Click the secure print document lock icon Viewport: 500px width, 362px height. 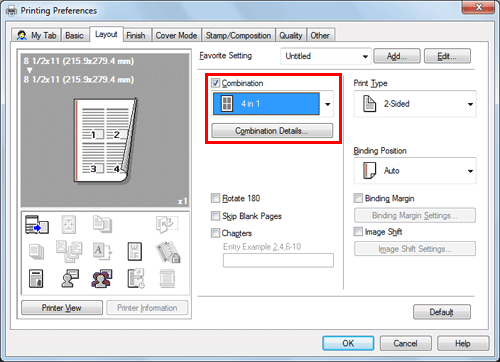pyautogui.click(x=36, y=279)
